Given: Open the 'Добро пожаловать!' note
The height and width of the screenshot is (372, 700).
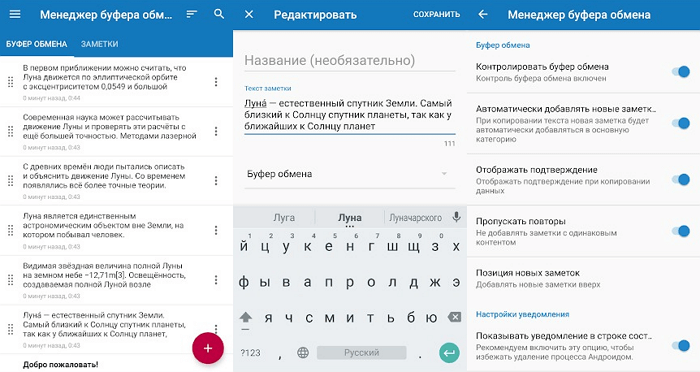Looking at the screenshot, I should 60,364.
